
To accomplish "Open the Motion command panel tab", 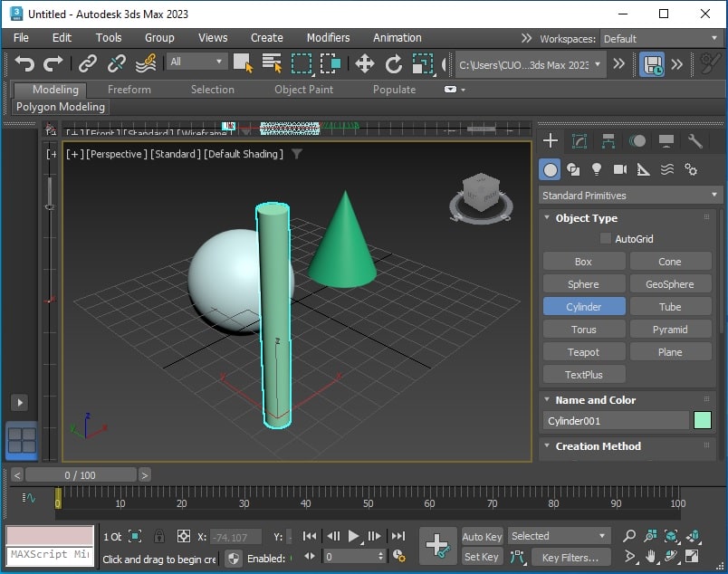I will point(637,140).
